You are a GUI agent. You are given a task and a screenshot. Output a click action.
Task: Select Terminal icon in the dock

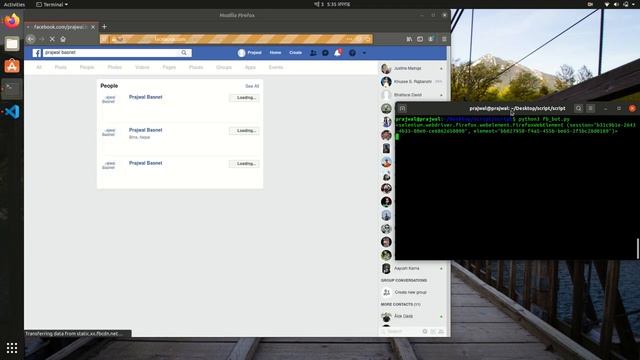12,89
